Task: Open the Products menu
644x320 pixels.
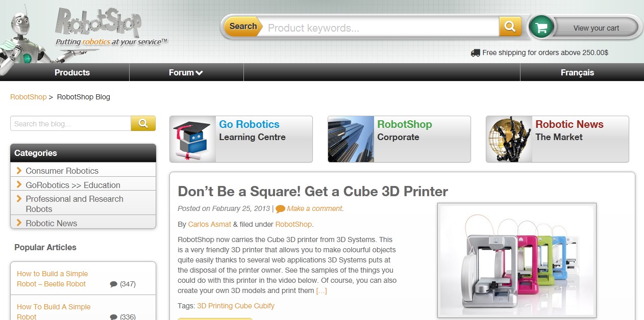Action: (x=72, y=72)
